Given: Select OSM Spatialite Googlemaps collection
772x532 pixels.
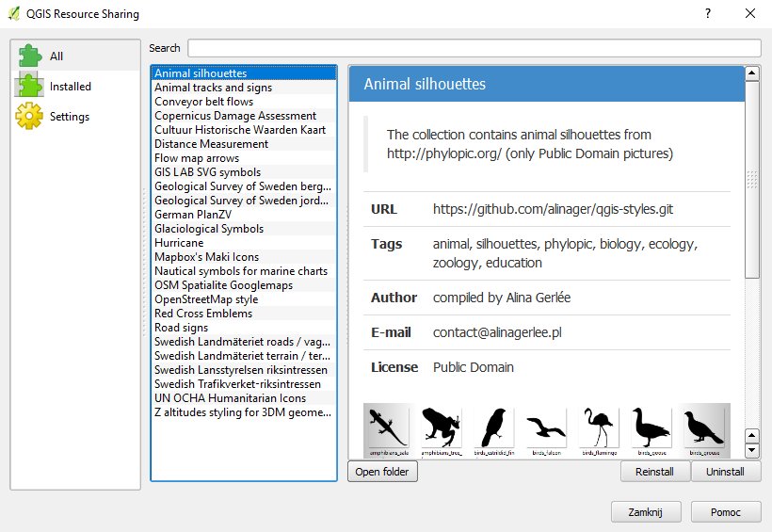Looking at the screenshot, I should coord(244,285).
